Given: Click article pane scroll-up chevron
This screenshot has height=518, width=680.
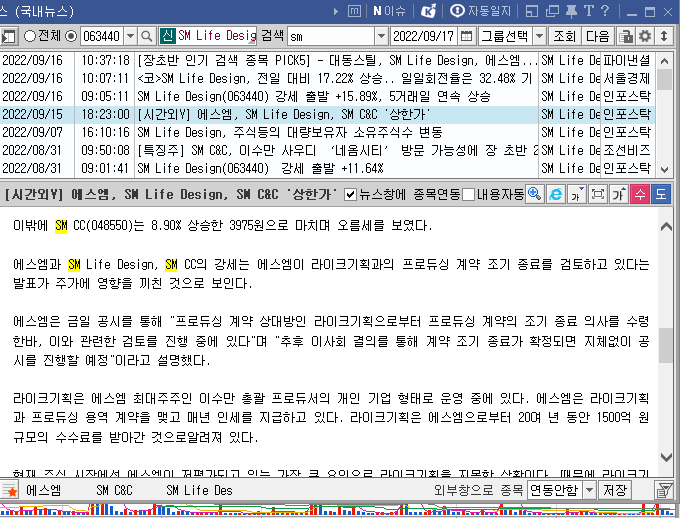Looking at the screenshot, I should [666, 226].
